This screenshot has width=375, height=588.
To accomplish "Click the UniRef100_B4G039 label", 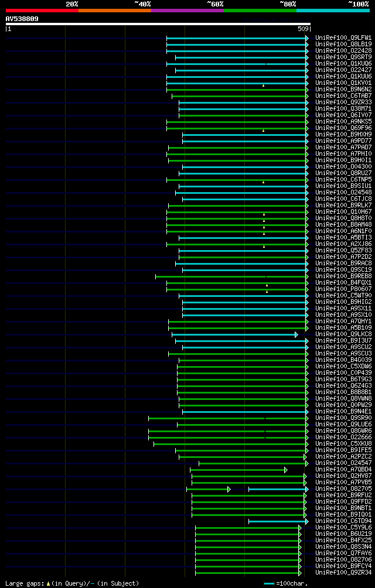I will click(343, 360).
